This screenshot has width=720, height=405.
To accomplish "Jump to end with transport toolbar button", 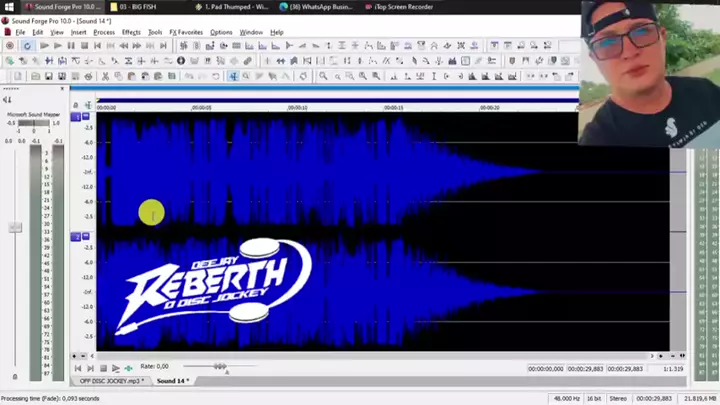I will (163, 45).
